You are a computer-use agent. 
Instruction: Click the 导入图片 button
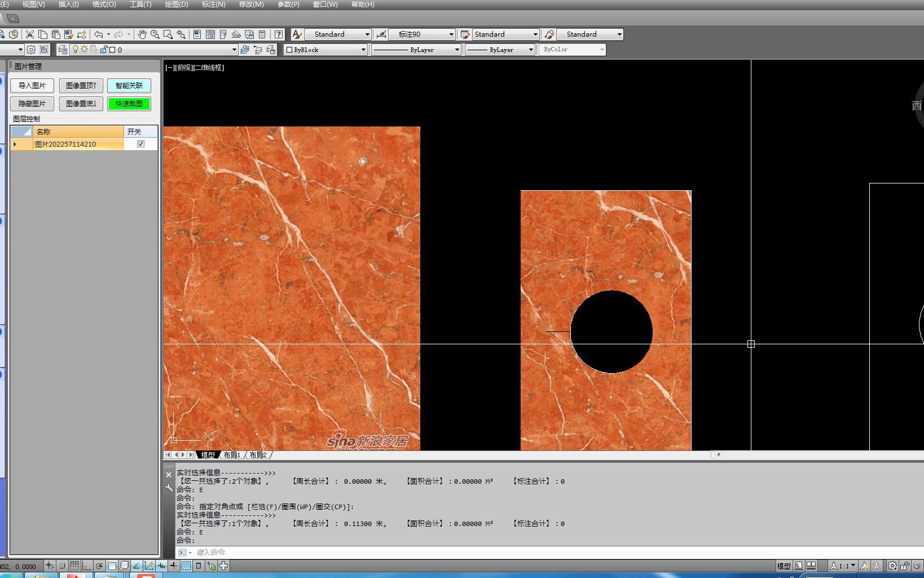(x=32, y=86)
